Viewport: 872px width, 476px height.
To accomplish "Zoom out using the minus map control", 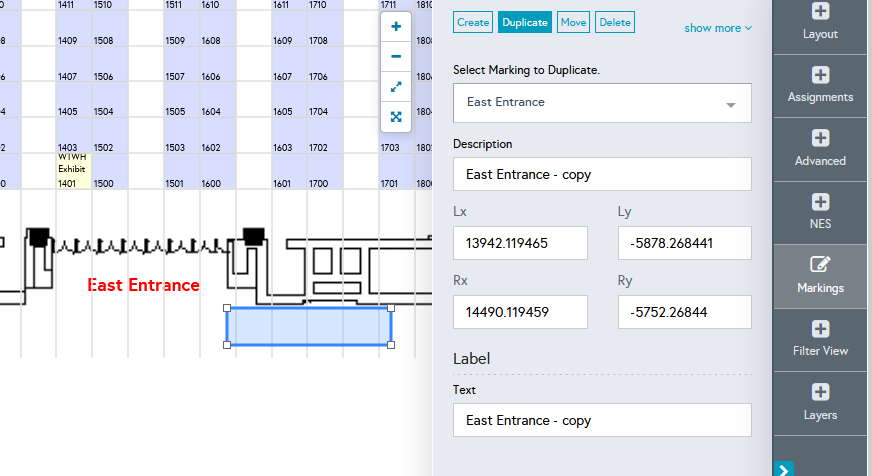I will click(396, 57).
